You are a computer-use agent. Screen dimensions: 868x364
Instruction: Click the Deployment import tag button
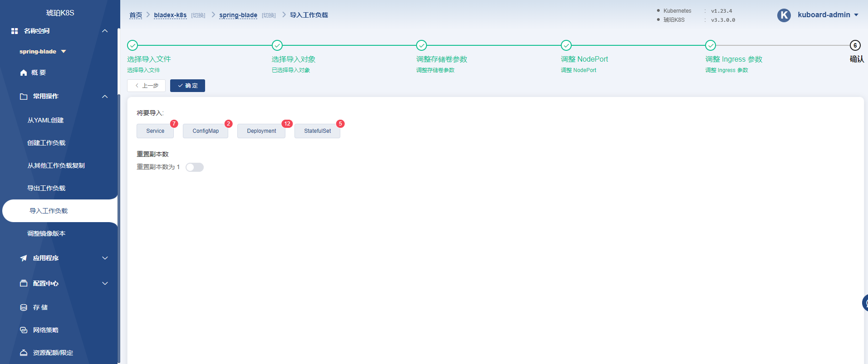(261, 131)
